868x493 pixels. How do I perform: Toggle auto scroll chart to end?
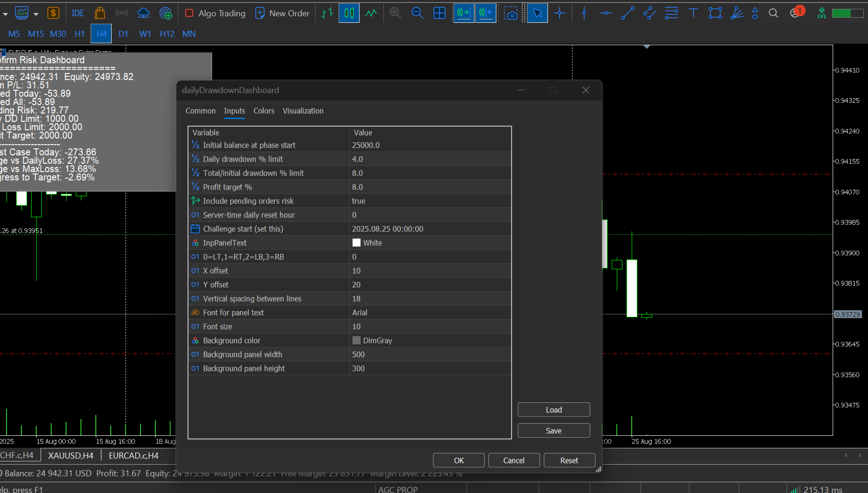tap(463, 13)
